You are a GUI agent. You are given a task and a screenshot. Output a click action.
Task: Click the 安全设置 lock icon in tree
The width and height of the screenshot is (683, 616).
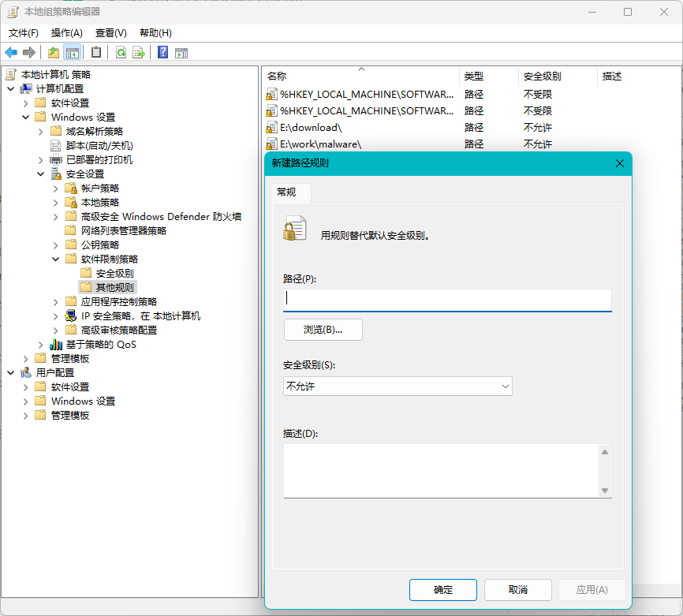point(56,174)
